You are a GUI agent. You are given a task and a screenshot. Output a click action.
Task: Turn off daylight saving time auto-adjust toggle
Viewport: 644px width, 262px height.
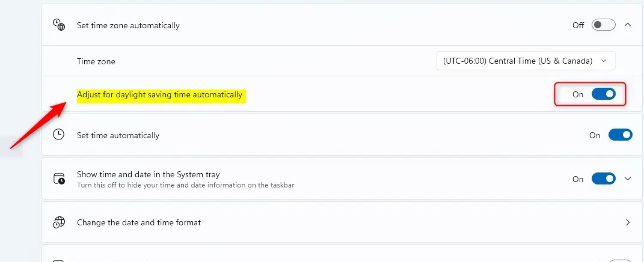(603, 94)
